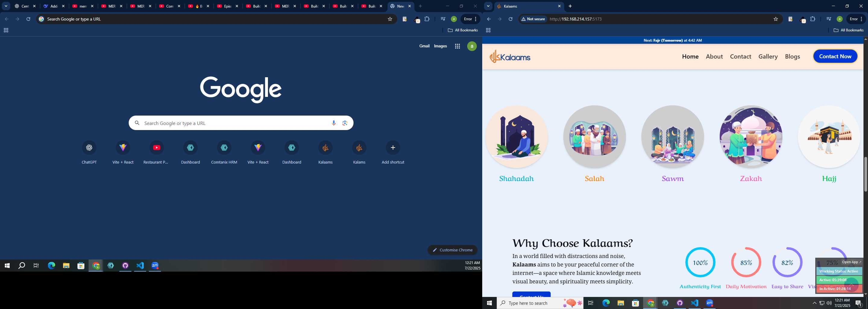Select the About menu item on Kalaams site

pyautogui.click(x=714, y=56)
